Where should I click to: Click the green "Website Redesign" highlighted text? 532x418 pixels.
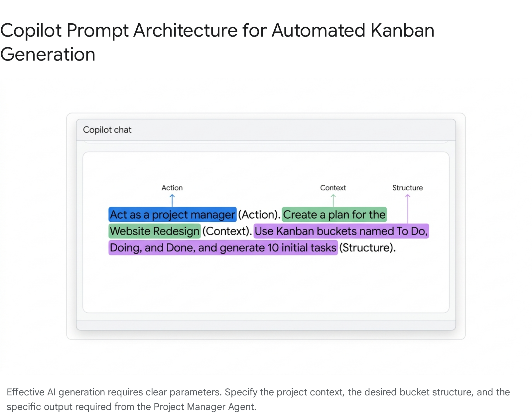coord(155,231)
